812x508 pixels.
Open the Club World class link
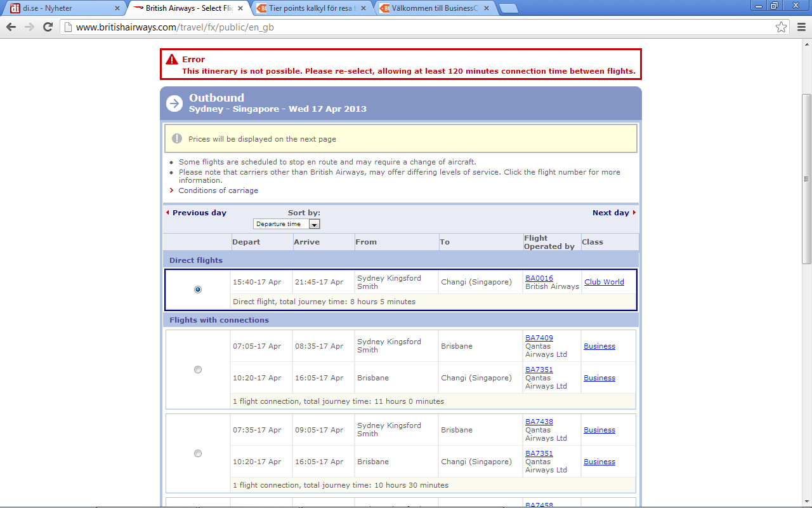[604, 282]
